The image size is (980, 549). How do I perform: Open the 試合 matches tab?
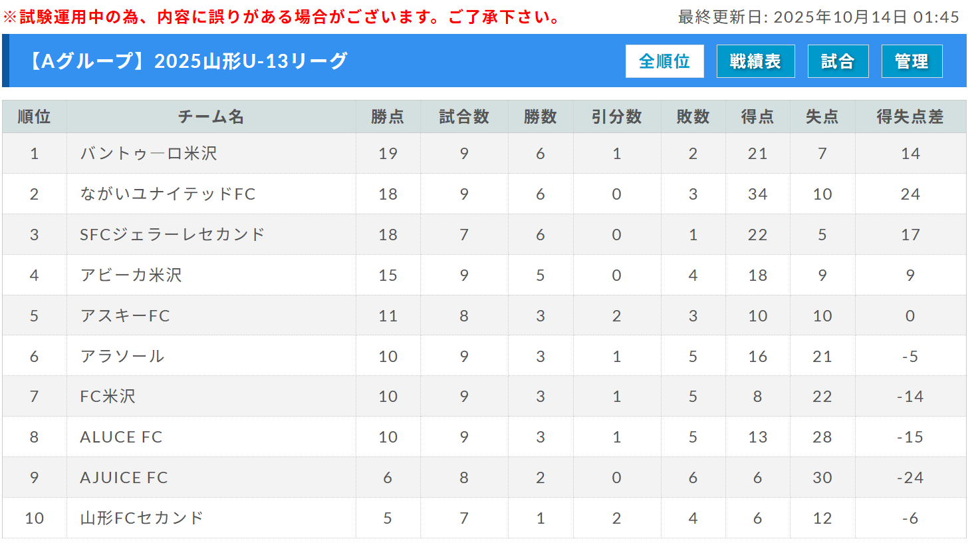[838, 61]
